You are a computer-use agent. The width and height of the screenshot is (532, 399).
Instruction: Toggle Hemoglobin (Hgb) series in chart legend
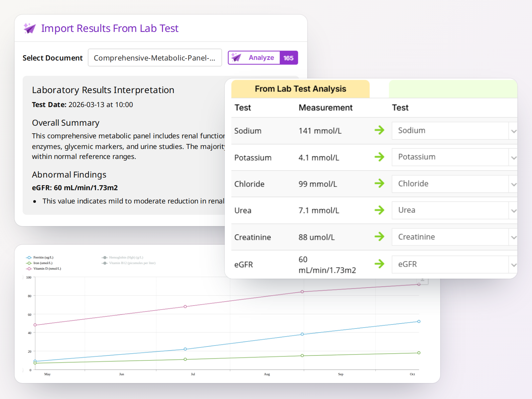click(x=123, y=257)
